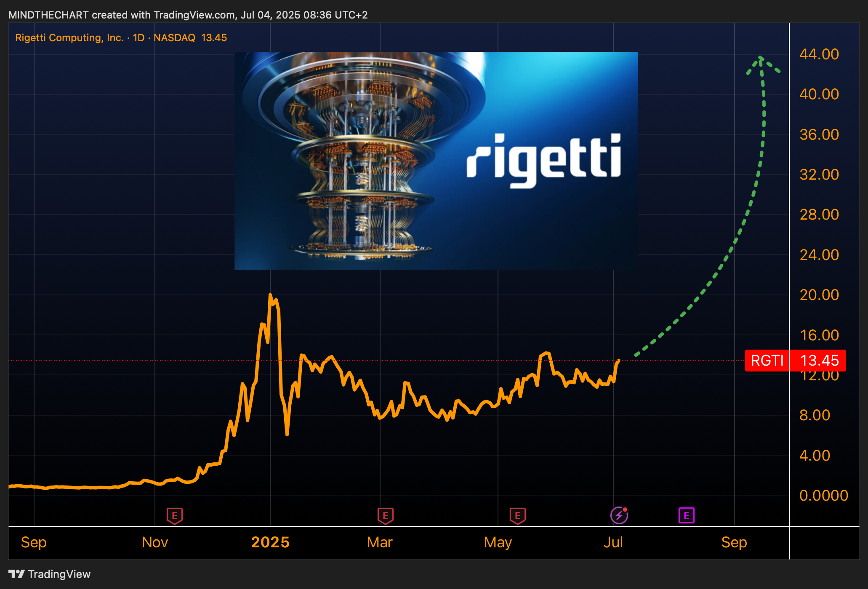Viewport: 868px width, 589px height.
Task: Click the November earnings E marker
Action: click(x=175, y=516)
